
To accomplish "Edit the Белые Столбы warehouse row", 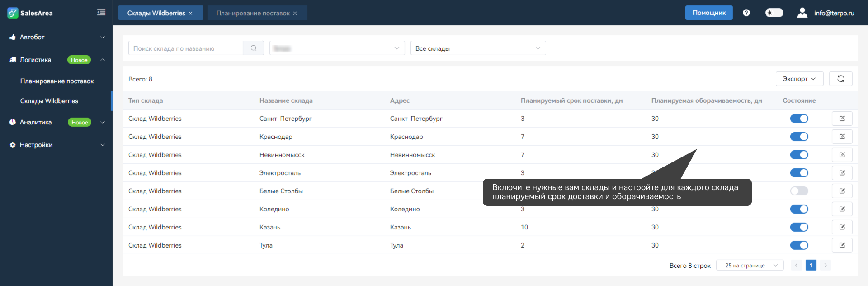I will pyautogui.click(x=842, y=191).
